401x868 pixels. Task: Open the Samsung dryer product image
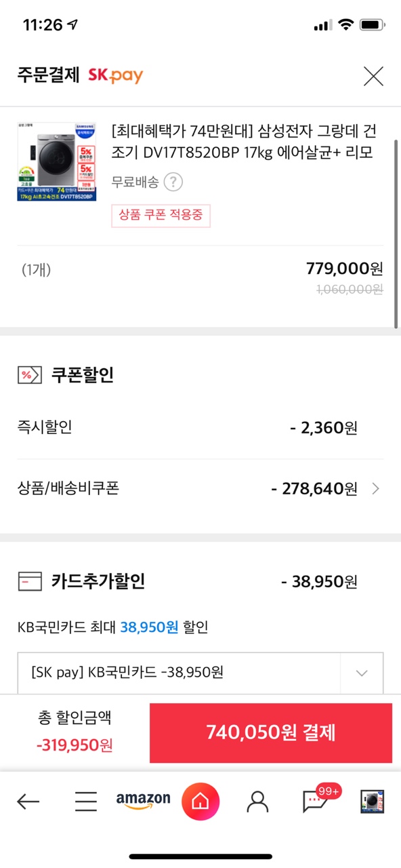[x=57, y=161]
